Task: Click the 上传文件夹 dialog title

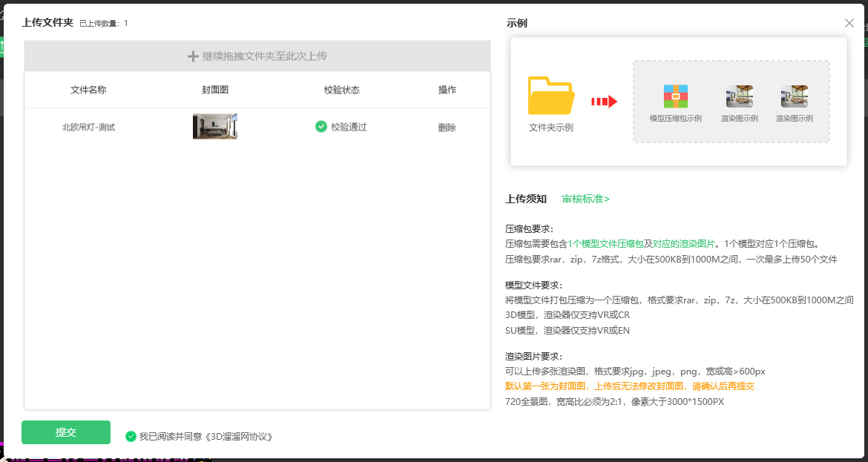Action: pos(47,23)
